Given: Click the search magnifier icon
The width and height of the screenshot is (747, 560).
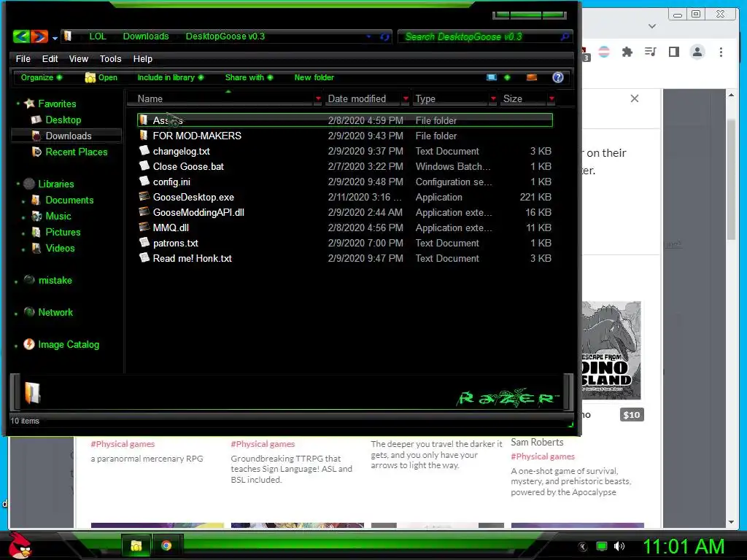Looking at the screenshot, I should (565, 36).
